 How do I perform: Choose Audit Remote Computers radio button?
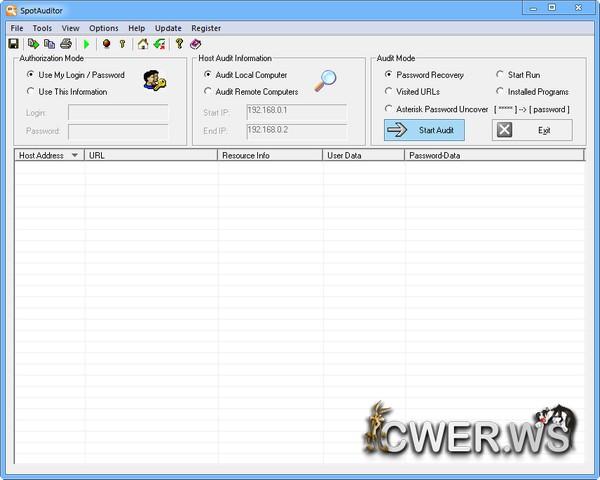207,92
